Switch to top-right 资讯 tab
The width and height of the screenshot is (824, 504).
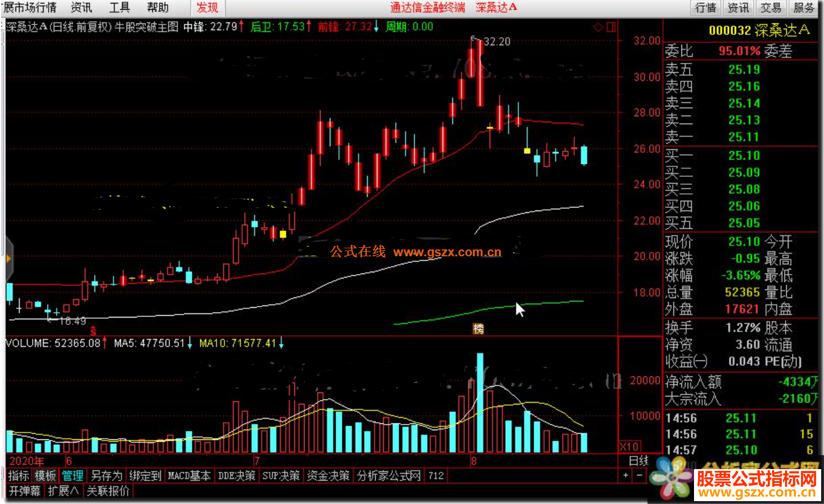pyautogui.click(x=738, y=7)
